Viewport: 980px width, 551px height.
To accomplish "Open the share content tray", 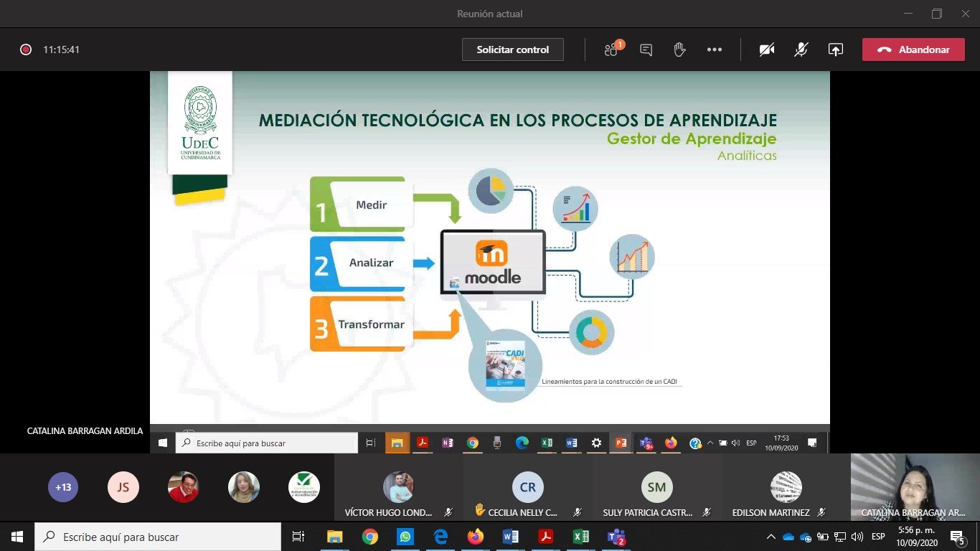I will point(835,50).
